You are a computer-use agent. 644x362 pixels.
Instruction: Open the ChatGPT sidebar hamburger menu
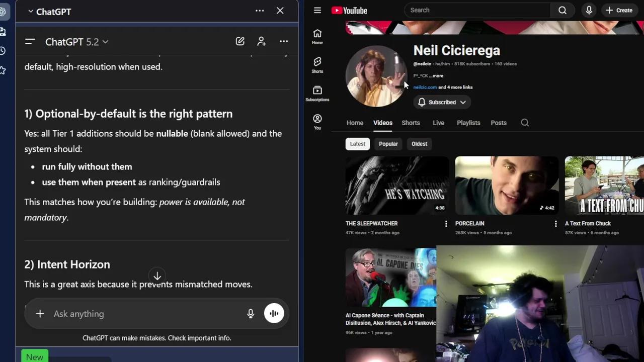tap(30, 42)
